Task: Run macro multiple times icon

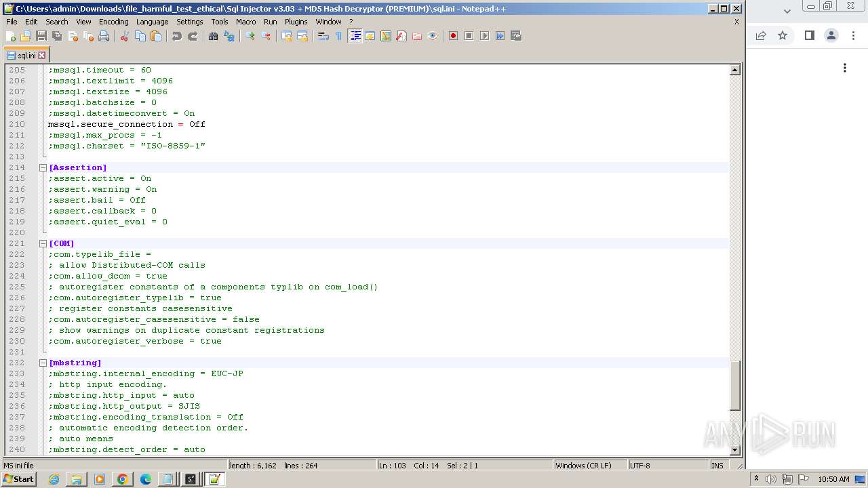Action: [500, 36]
